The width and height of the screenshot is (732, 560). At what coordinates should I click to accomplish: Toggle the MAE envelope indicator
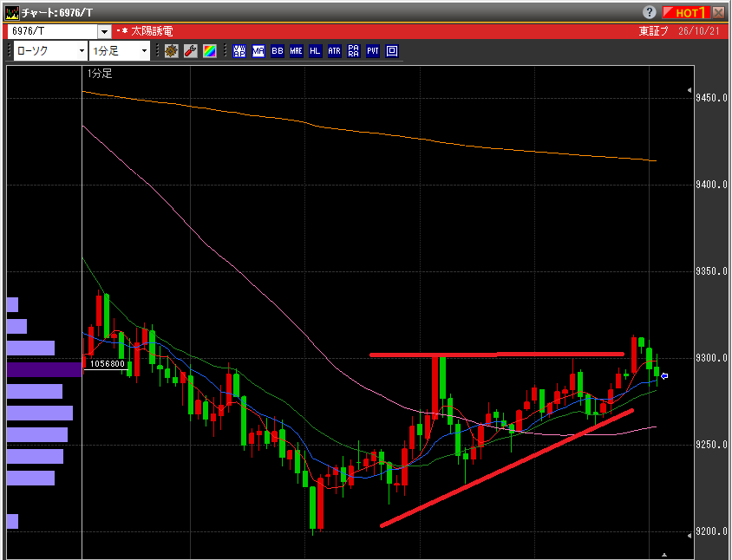click(x=297, y=51)
